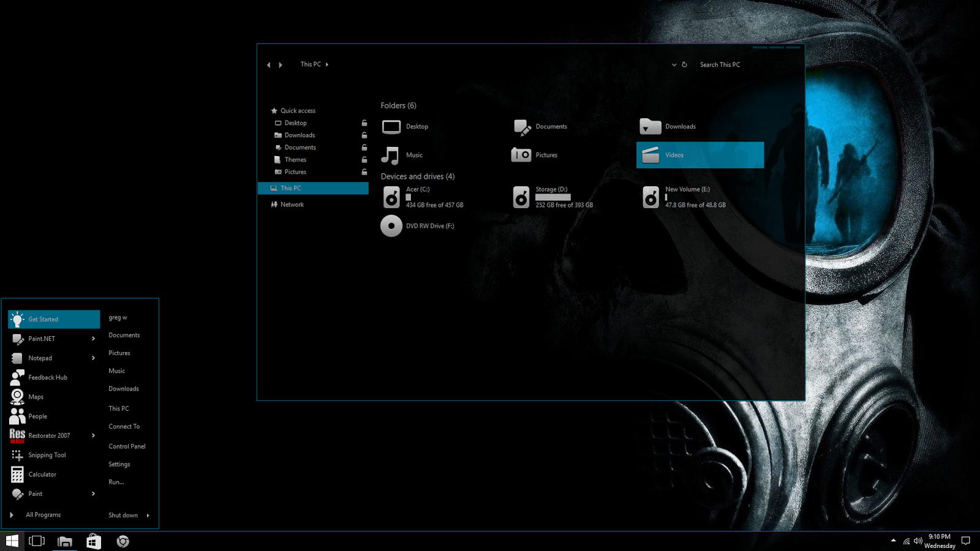This screenshot has width=980, height=551.
Task: Open the Feedback Hub
Action: 47,377
